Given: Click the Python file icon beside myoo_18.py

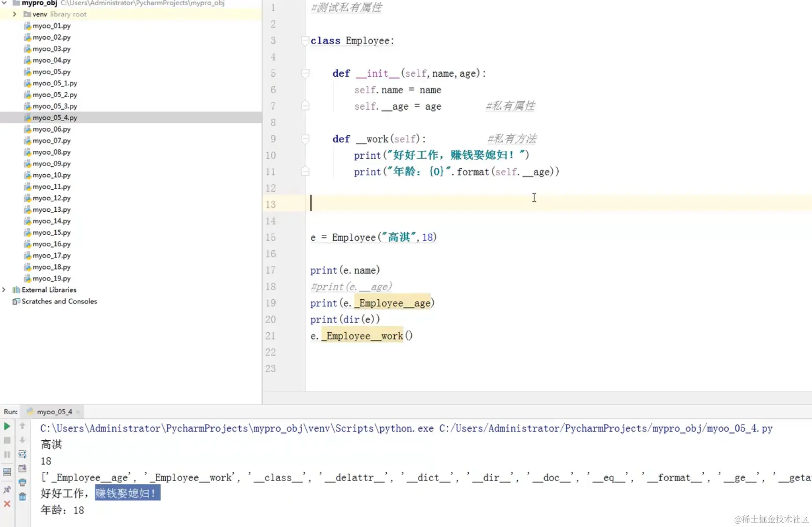Looking at the screenshot, I should click(28, 267).
